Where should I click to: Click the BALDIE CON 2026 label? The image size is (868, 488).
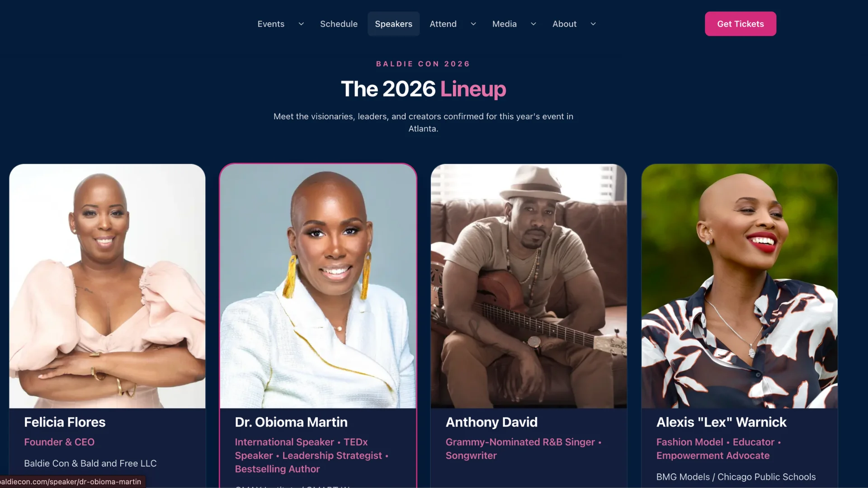click(x=423, y=64)
